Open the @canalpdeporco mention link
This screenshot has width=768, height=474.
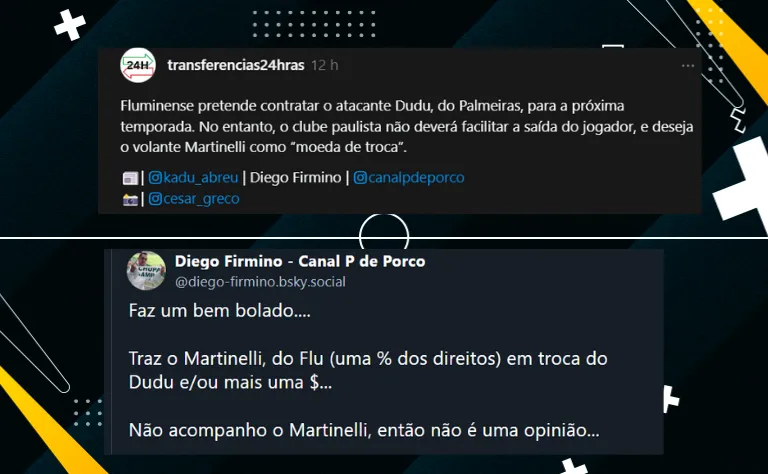click(x=409, y=177)
